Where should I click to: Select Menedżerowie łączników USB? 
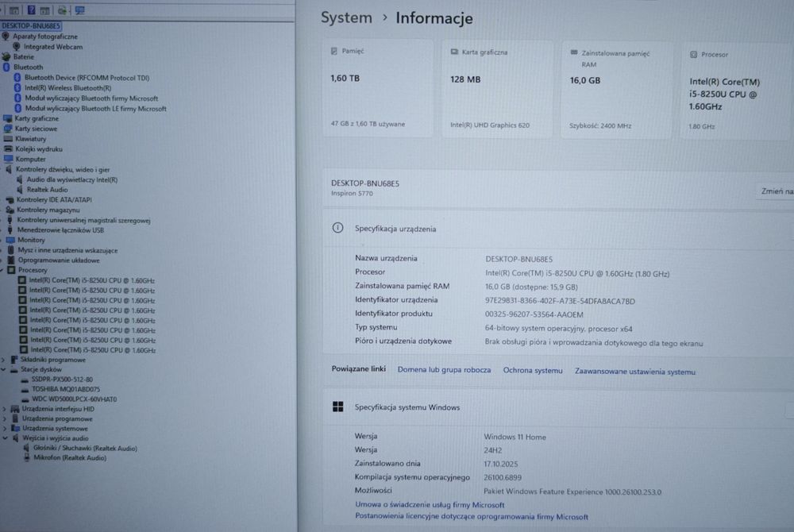[60, 230]
